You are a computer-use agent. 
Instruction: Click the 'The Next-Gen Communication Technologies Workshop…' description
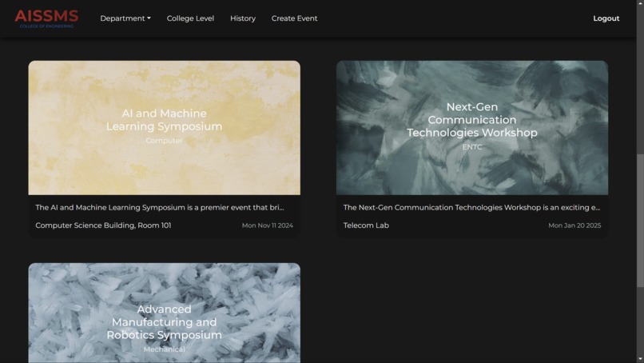[x=471, y=207]
